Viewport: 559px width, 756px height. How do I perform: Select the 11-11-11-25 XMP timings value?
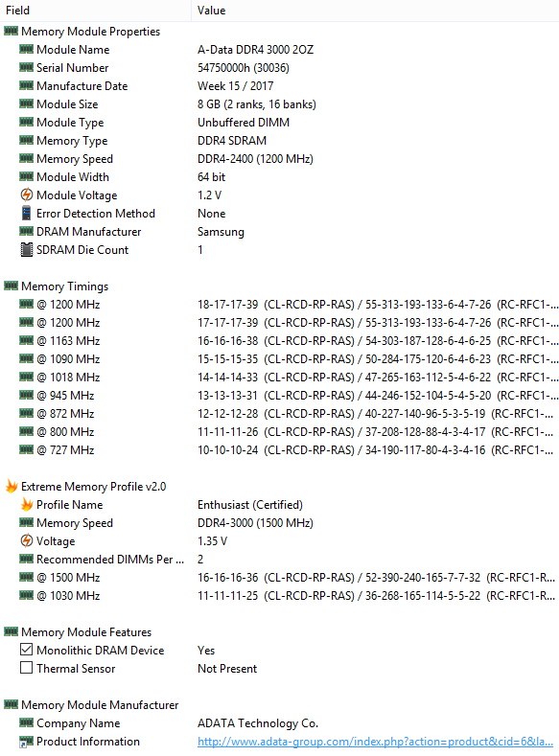click(376, 596)
